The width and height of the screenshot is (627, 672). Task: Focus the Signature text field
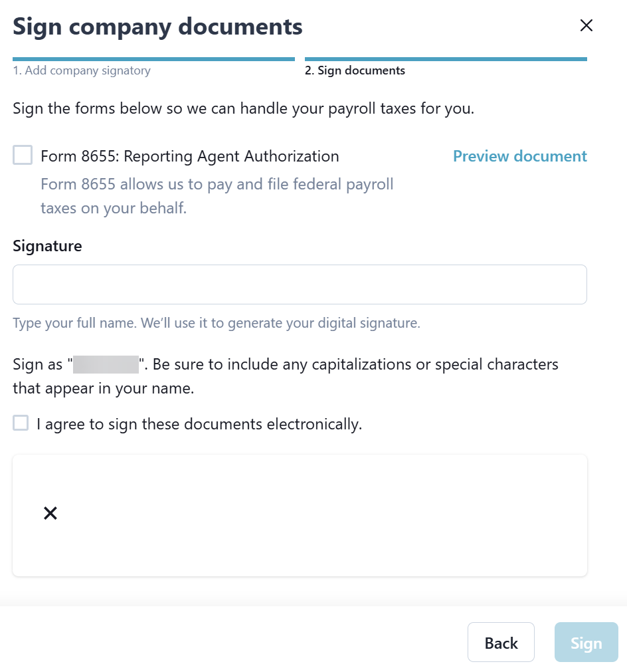pos(300,284)
